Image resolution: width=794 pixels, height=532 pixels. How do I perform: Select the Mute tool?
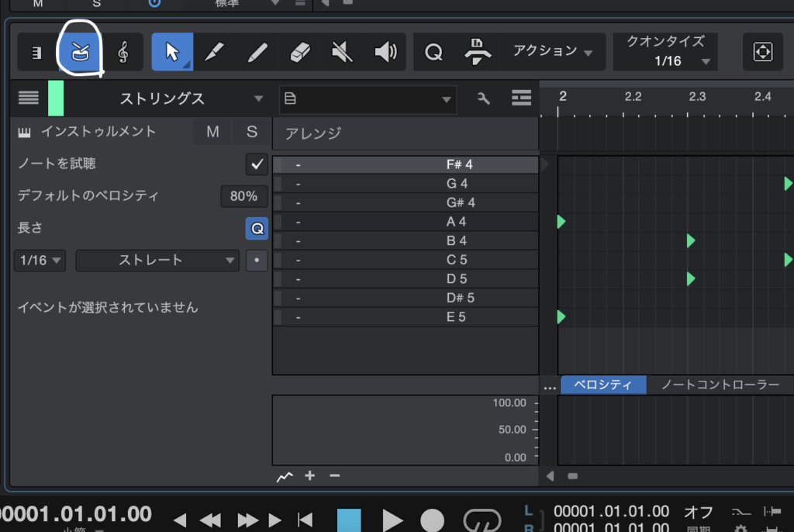(342, 53)
